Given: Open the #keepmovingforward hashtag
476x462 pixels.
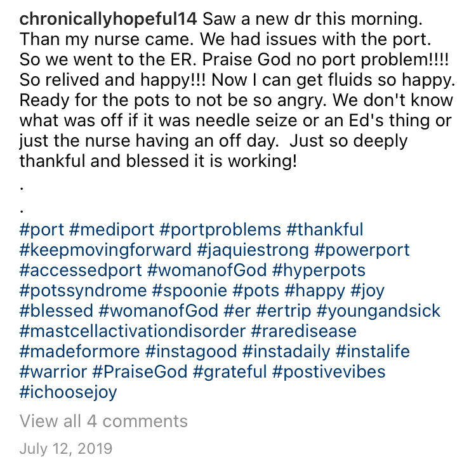Looking at the screenshot, I should (105, 250).
